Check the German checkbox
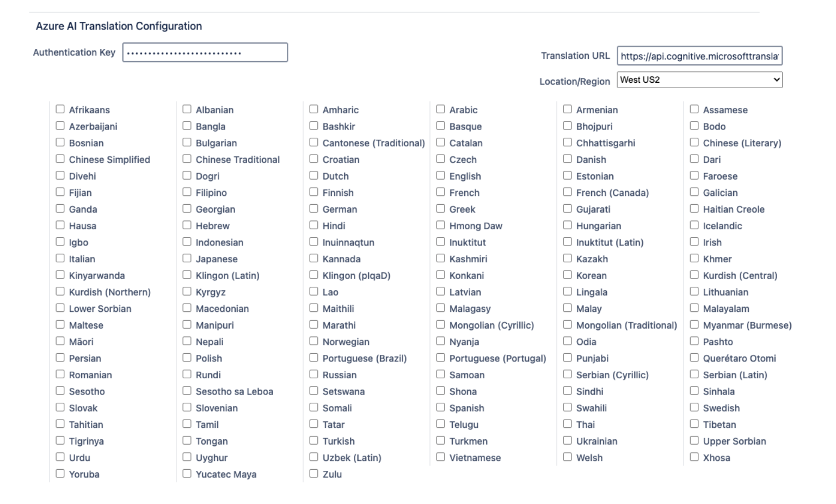Image resolution: width=836 pixels, height=504 pixels. 314,208
